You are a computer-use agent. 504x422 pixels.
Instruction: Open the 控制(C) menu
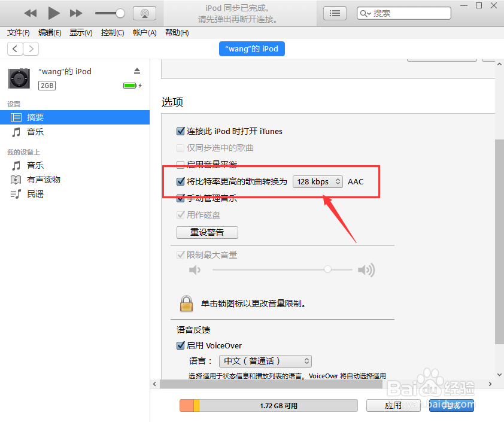[x=112, y=32]
